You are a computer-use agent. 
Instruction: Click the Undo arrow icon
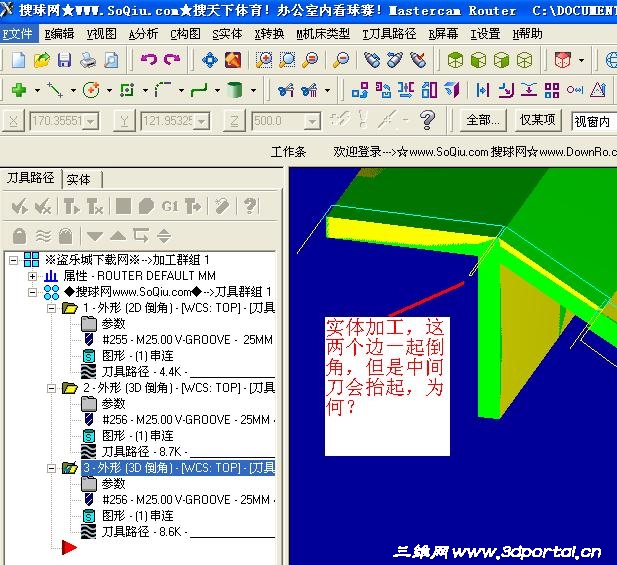click(149, 60)
